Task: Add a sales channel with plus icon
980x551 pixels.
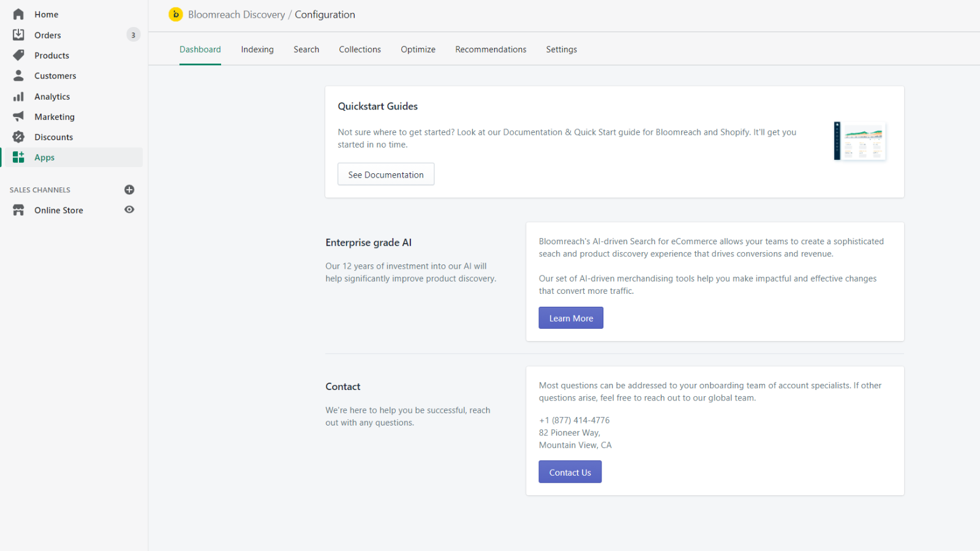Action: tap(129, 190)
